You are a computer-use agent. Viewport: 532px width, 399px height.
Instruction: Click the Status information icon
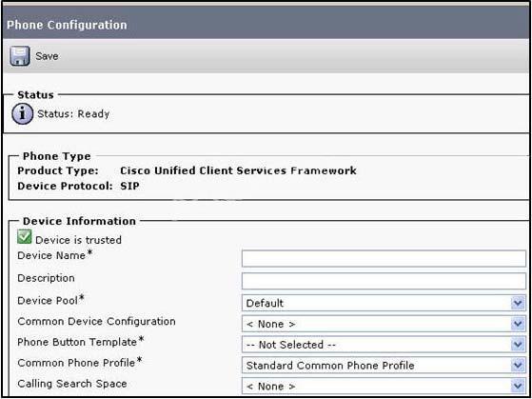23,114
